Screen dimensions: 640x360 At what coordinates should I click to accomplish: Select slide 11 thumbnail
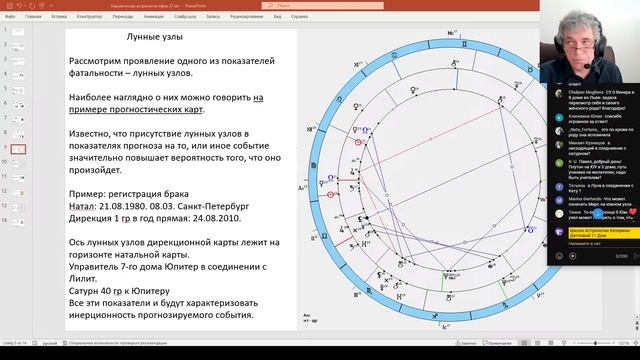coord(18,178)
